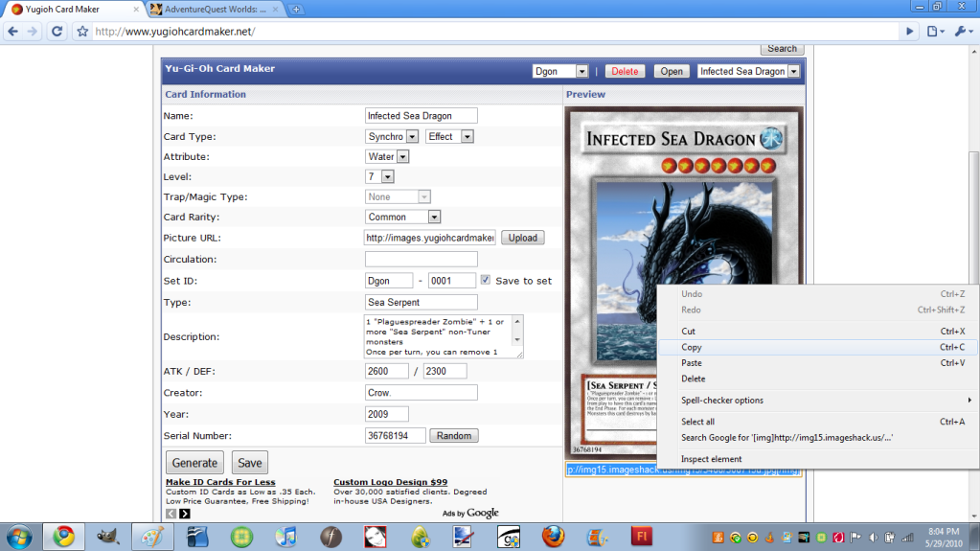Open Firefox from the taskbar
The image size is (980, 551).
point(553,536)
